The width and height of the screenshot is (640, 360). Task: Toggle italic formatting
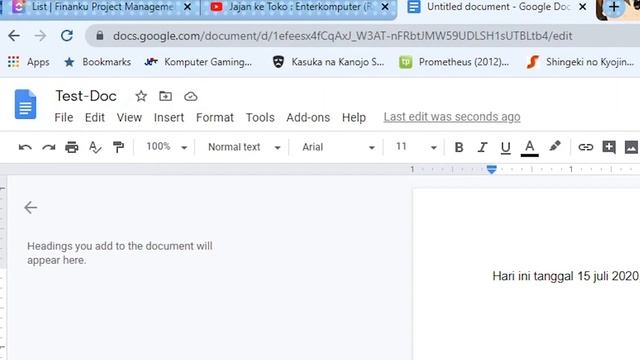click(482, 147)
